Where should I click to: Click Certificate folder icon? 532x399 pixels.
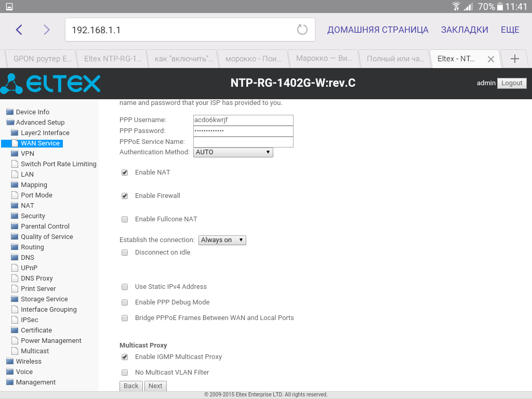tap(15, 330)
